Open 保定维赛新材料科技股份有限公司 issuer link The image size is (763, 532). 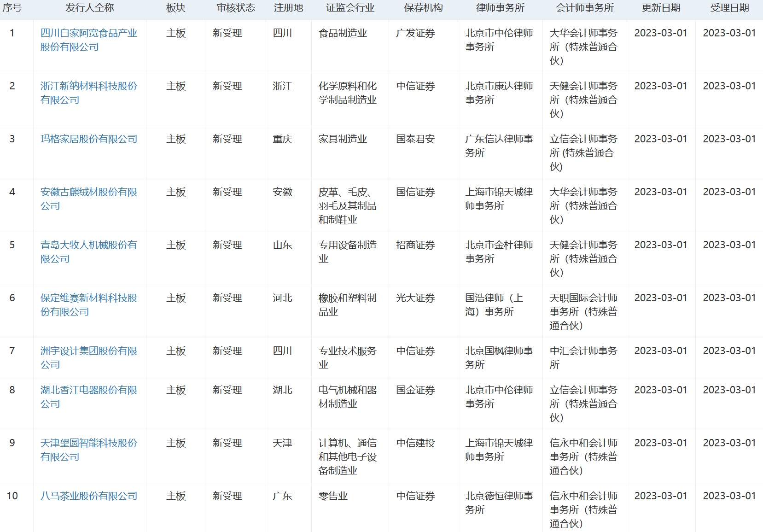pyautogui.click(x=89, y=305)
